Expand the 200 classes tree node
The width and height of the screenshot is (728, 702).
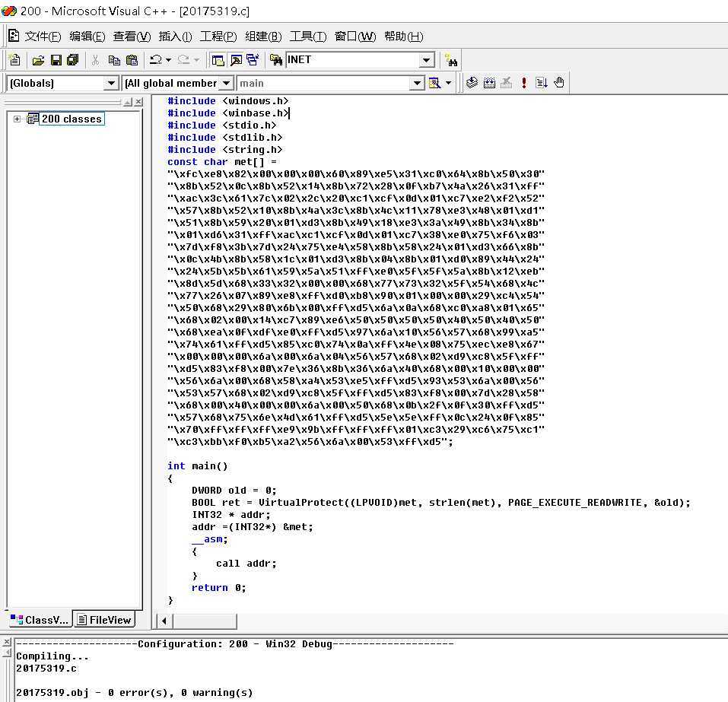click(x=17, y=119)
